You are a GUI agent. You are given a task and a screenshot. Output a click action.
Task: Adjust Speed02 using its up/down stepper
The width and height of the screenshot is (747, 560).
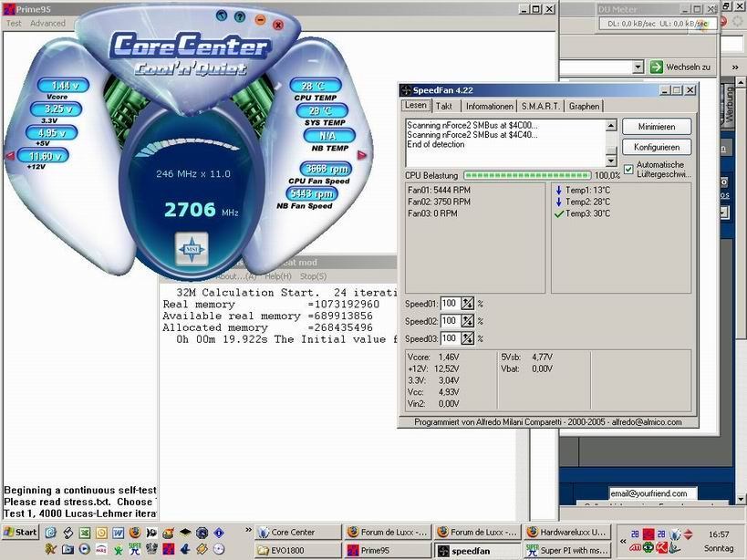[x=468, y=321]
